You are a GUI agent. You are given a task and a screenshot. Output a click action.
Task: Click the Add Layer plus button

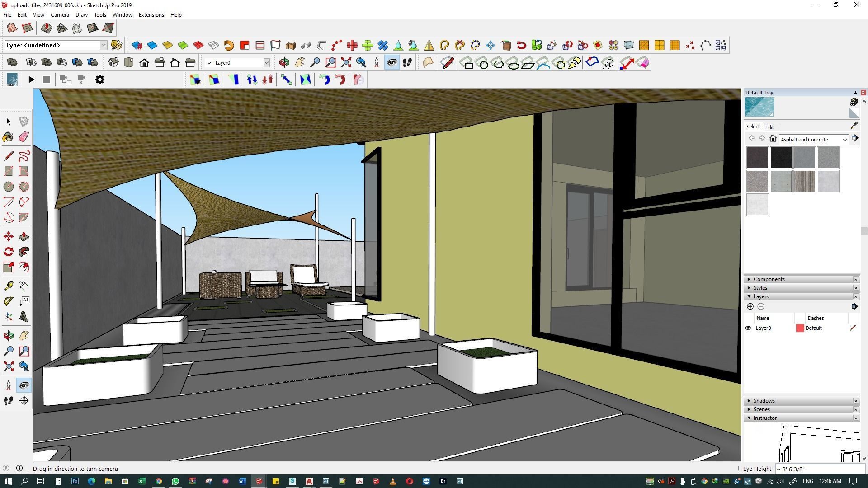click(750, 306)
